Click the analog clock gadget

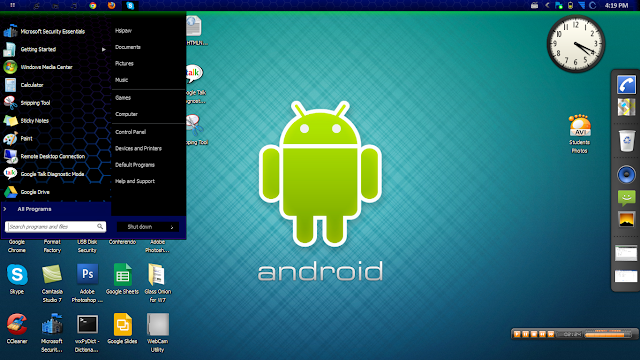tap(576, 44)
